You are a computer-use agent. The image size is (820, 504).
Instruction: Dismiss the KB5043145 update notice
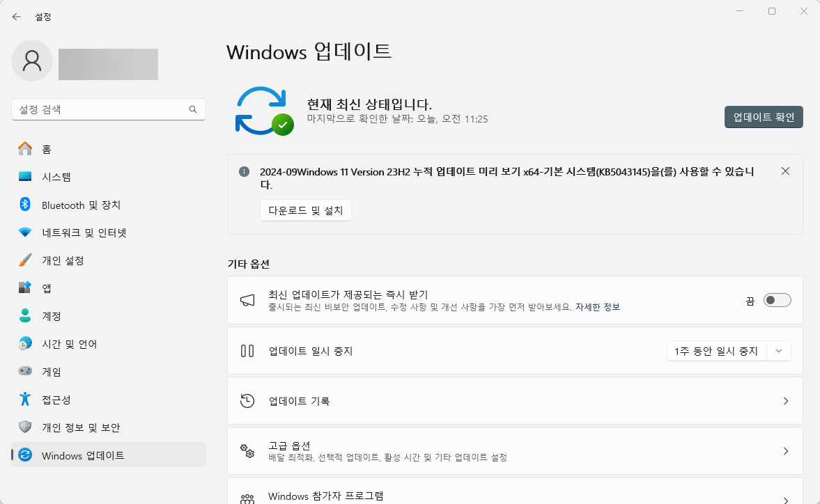(x=785, y=171)
